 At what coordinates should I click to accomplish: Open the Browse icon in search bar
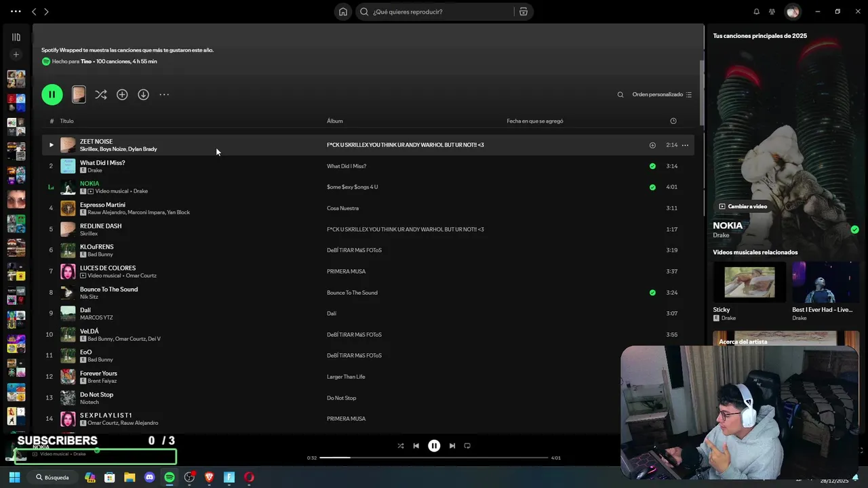pos(524,12)
